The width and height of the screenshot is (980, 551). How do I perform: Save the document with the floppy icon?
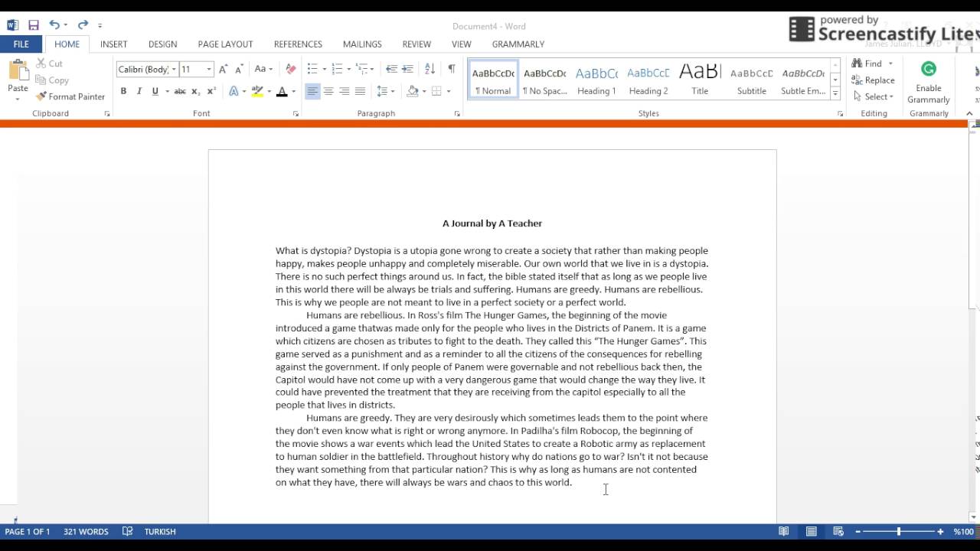tap(34, 25)
